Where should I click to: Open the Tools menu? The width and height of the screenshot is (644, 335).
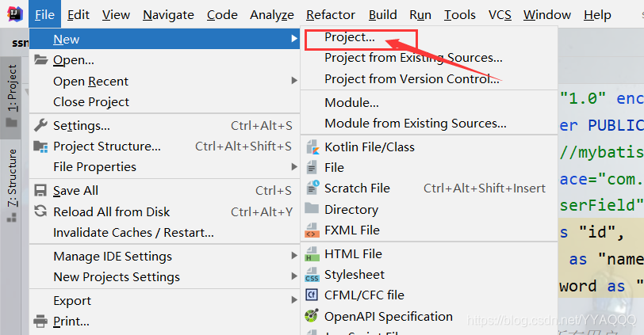459,14
